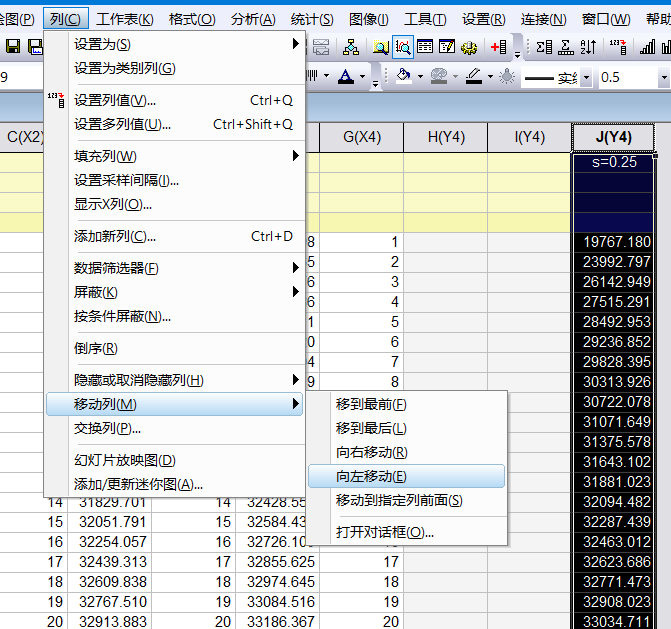The image size is (671, 629).
Task: Click the cell showing s=0.25
Action: click(x=614, y=162)
